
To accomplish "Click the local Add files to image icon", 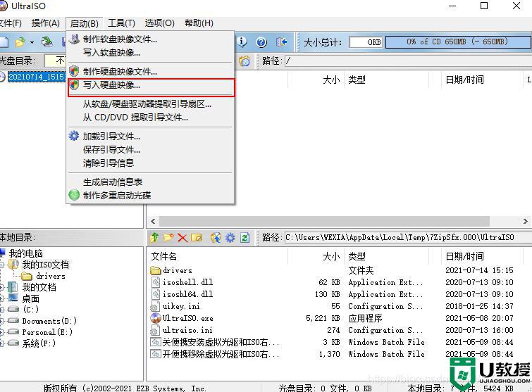I will click(216, 237).
